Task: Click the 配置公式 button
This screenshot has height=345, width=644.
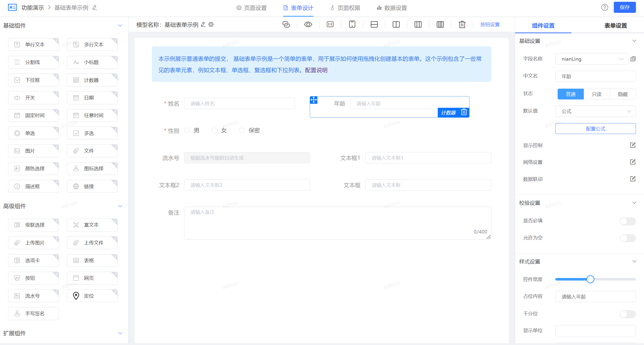Action: pyautogui.click(x=595, y=129)
